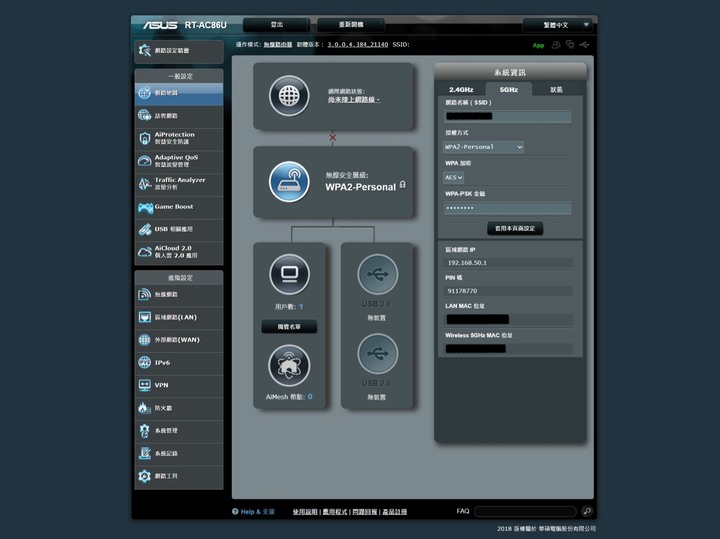Click the Utility link in the footer
This screenshot has height=539, width=720.
click(x=335, y=512)
